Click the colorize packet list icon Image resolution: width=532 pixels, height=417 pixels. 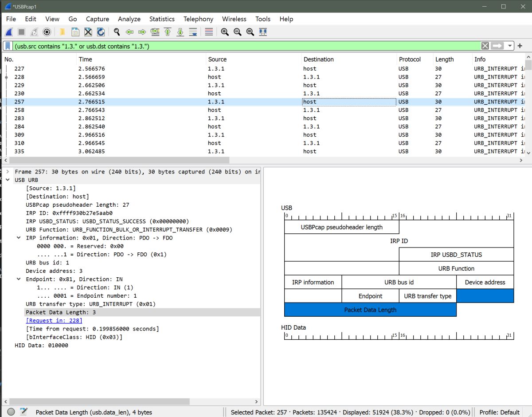point(209,32)
